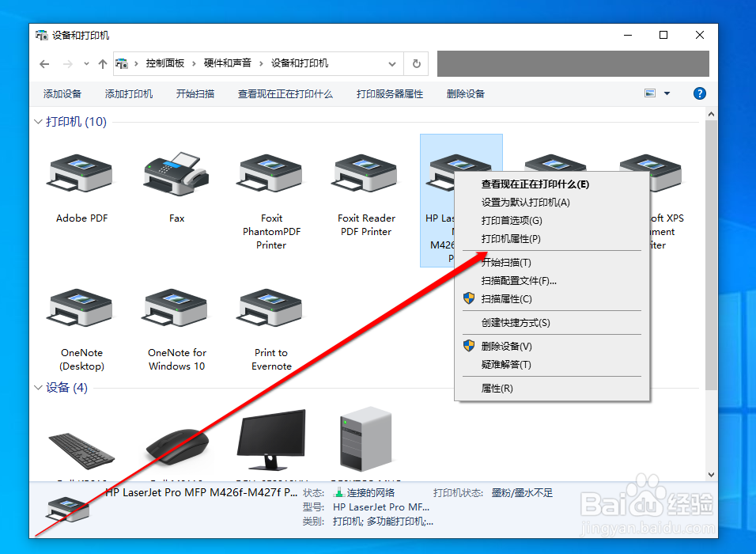Click 删除设备 in the toolbar
Viewport: 756px width, 554px height.
pyautogui.click(x=465, y=94)
